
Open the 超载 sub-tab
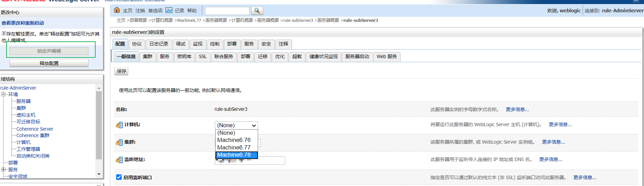[x=297, y=56]
